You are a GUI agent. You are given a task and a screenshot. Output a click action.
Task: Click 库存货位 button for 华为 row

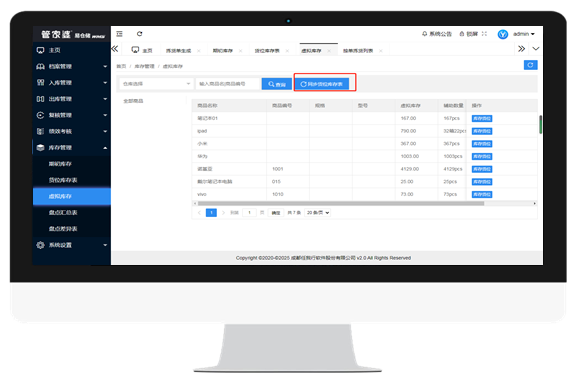(482, 156)
